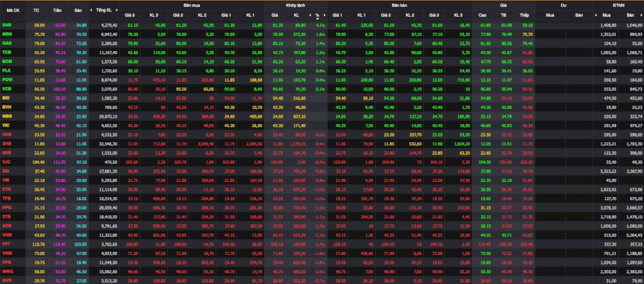Viewport: 644px width, 284px height.
Task: Click the Thấp low price header
Action: point(523,15)
